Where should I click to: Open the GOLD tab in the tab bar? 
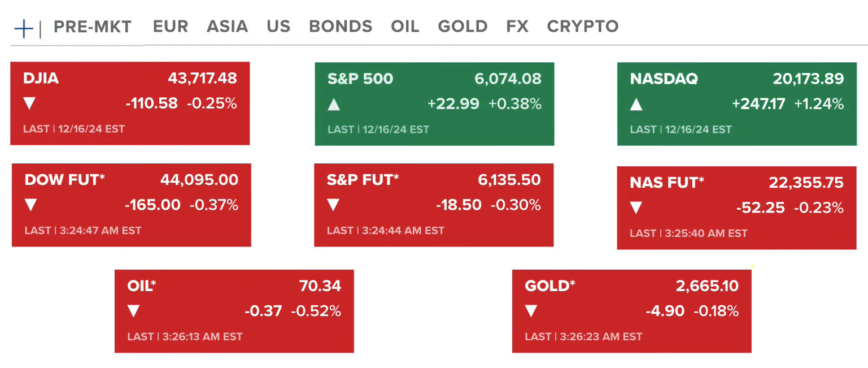(463, 26)
